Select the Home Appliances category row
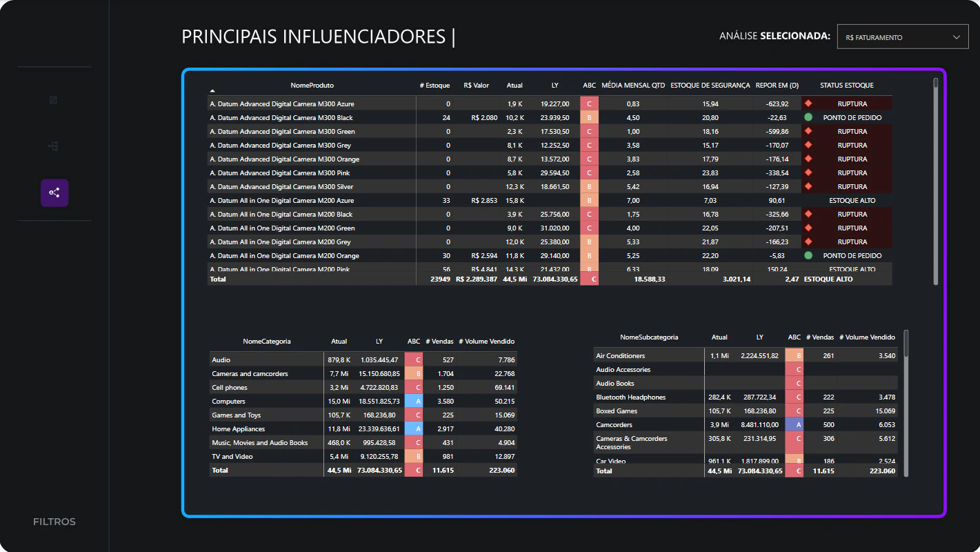This screenshot has height=552, width=980. (363, 428)
